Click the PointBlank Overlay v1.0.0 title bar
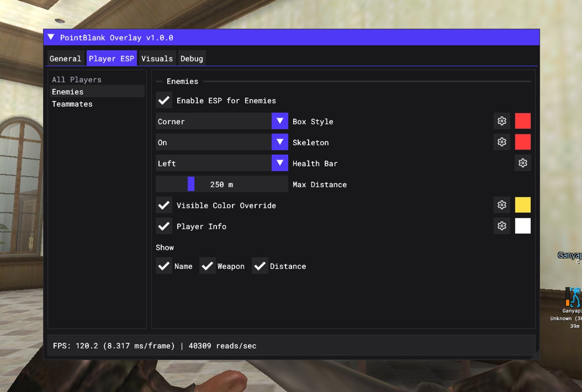The image size is (582, 392). tap(291, 37)
